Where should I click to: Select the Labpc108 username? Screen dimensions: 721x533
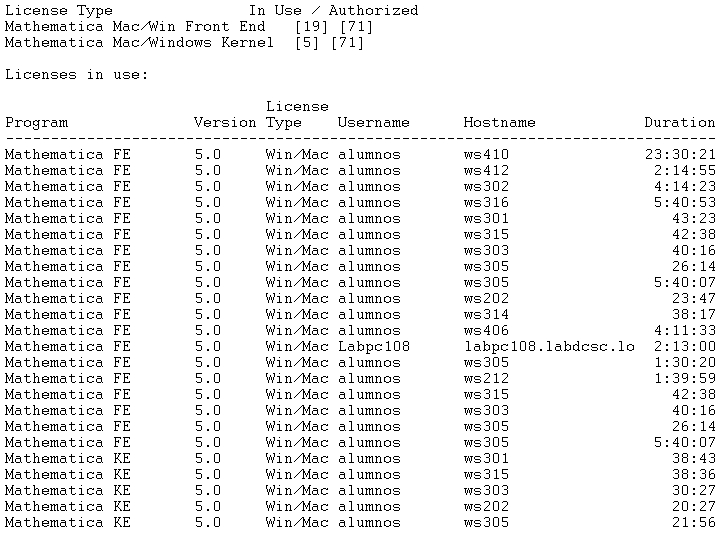(369, 347)
